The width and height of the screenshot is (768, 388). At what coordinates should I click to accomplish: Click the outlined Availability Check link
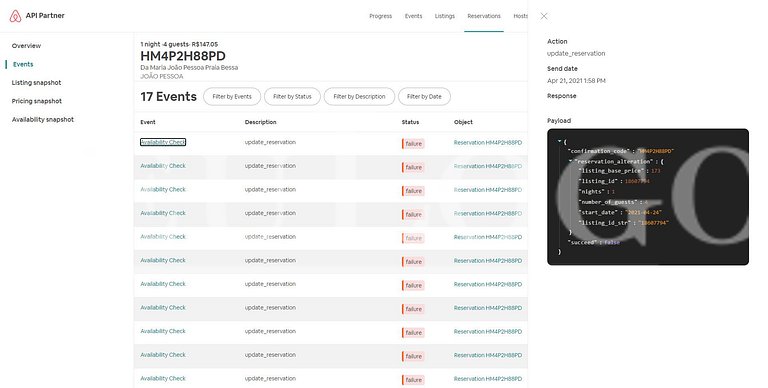coord(163,142)
